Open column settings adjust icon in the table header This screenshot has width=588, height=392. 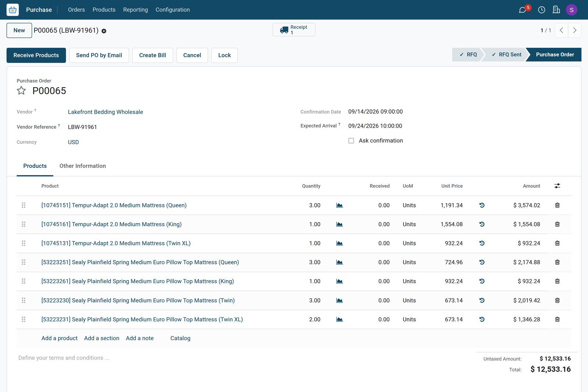(x=557, y=186)
